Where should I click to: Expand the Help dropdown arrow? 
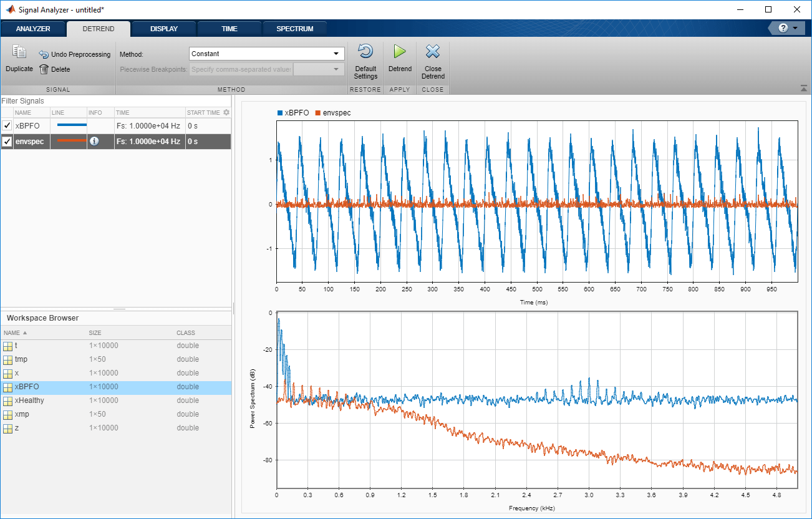click(x=795, y=28)
